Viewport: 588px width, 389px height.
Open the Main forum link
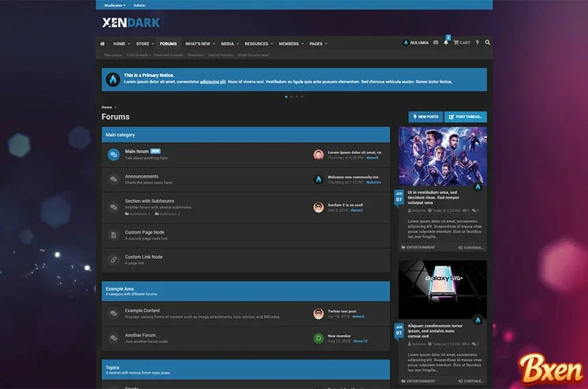[137, 151]
